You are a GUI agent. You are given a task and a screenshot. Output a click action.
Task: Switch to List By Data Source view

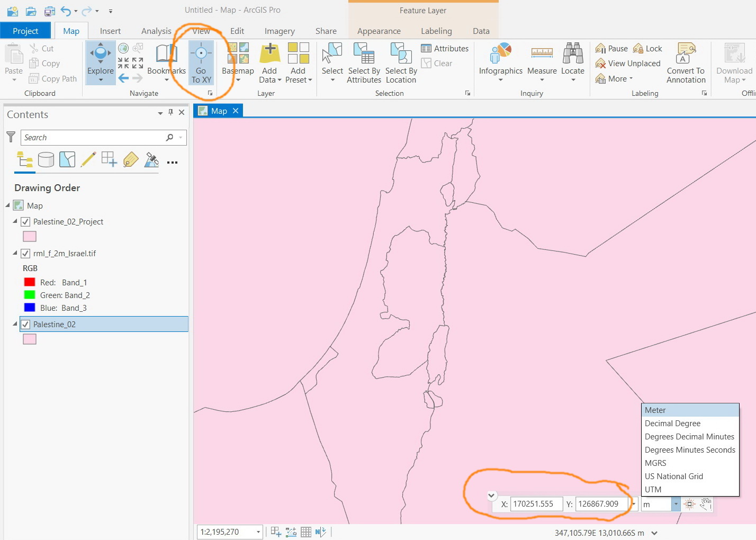click(46, 159)
